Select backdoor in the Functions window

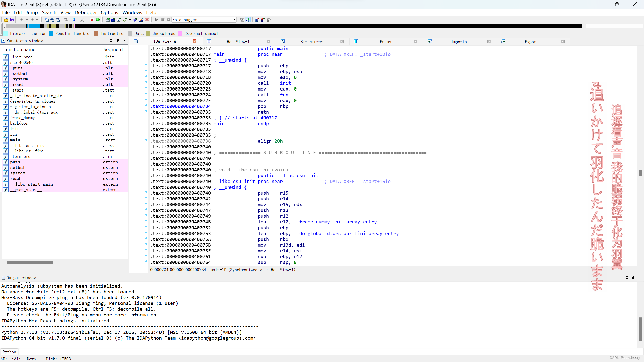pyautogui.click(x=19, y=123)
